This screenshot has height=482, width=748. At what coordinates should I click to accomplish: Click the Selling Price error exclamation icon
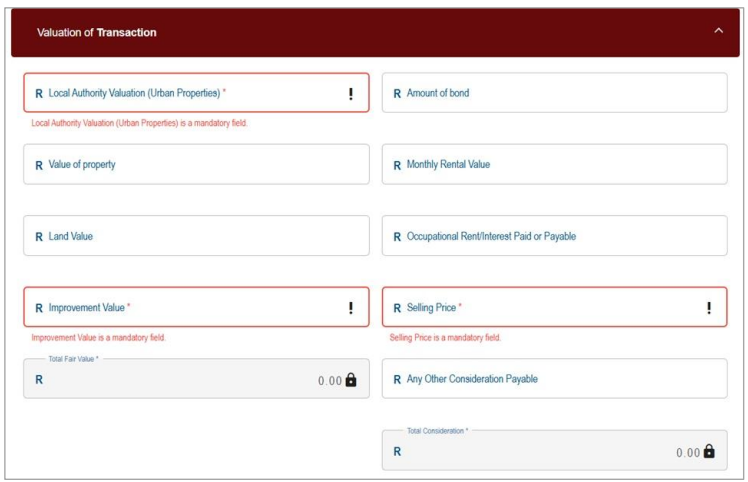click(709, 308)
